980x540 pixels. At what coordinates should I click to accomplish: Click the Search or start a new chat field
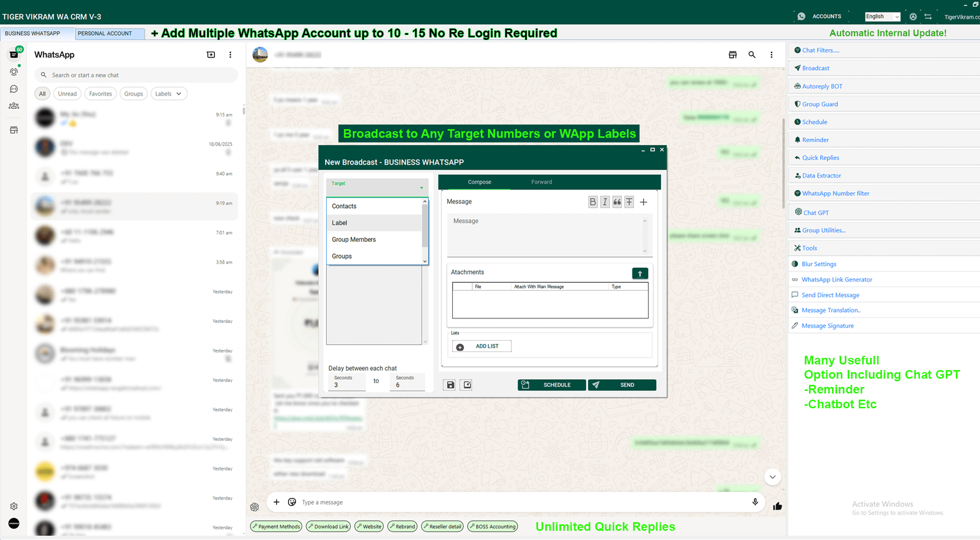(136, 75)
